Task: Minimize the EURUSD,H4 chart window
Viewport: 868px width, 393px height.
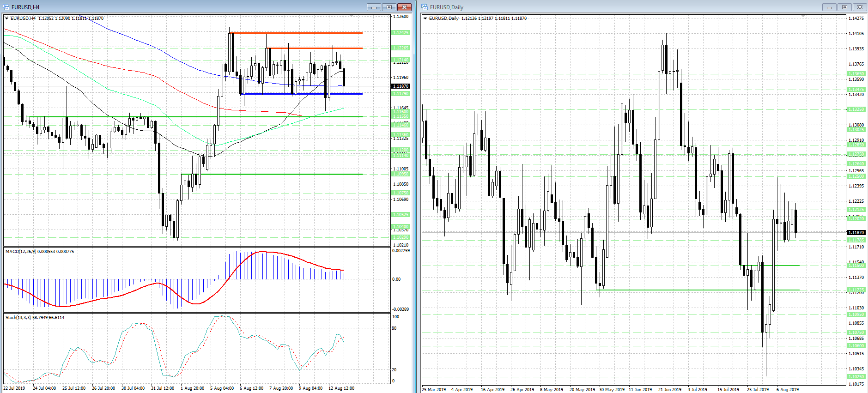Action: (x=374, y=7)
